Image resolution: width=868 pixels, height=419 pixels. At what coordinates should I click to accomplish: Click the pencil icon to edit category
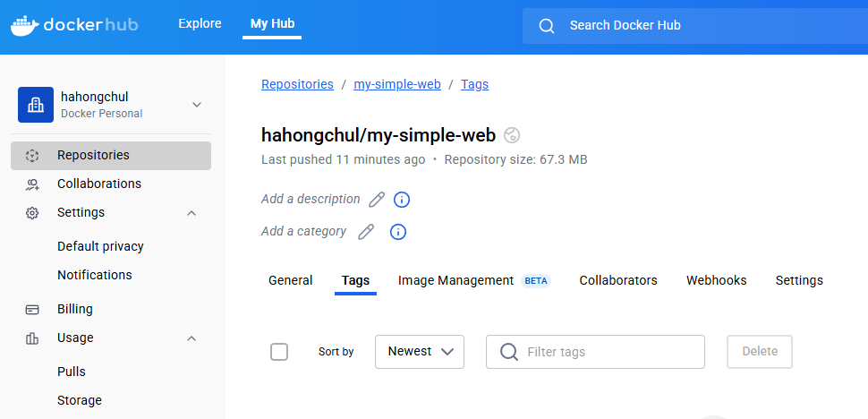pyautogui.click(x=366, y=231)
